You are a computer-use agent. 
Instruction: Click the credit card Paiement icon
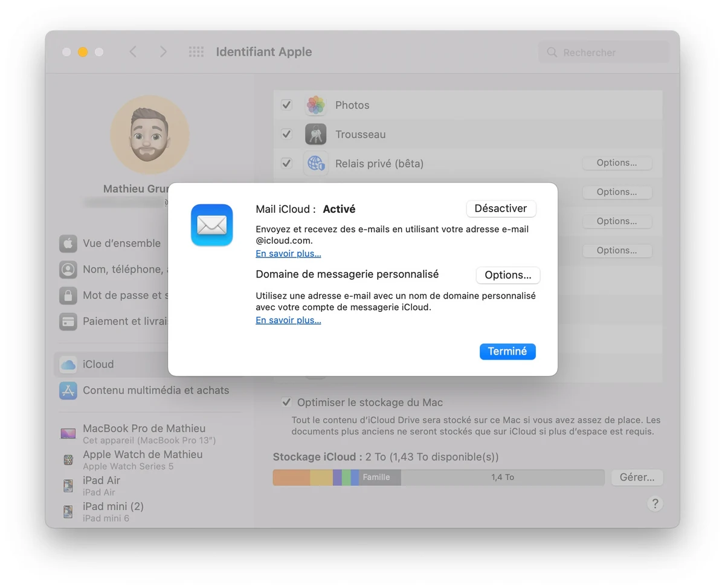click(x=68, y=321)
